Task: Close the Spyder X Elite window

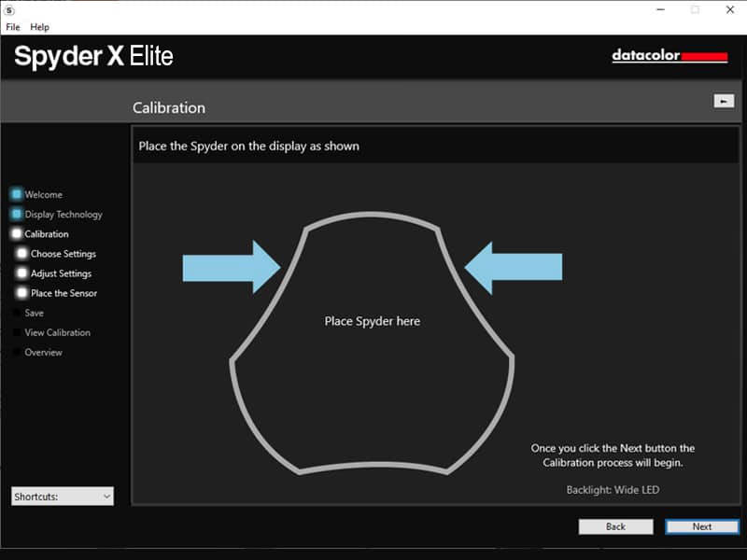Action: click(x=730, y=9)
